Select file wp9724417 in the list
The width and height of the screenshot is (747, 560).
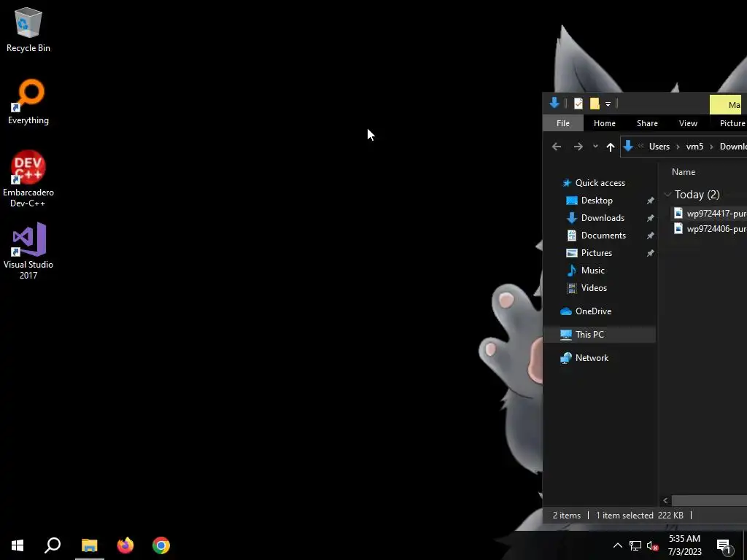coord(710,214)
